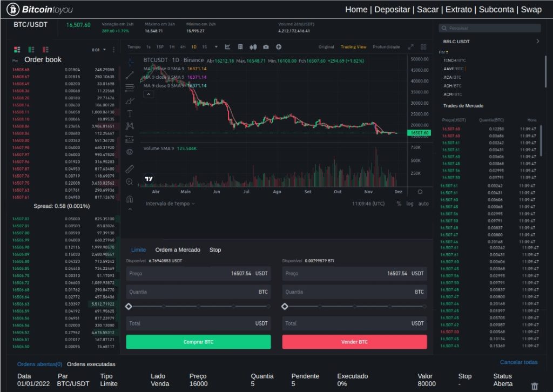Select the 1H timeframe
Image resolution: width=553 pixels, height=392 pixels.
(x=172, y=47)
